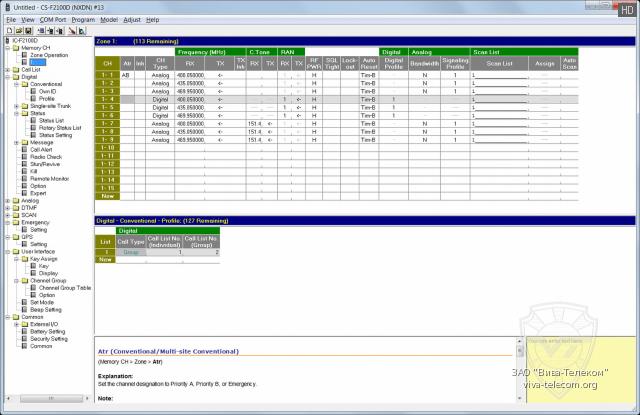Click the page icon beside Own ID
Image resolution: width=640 pixels, height=415 pixels.
click(33, 91)
